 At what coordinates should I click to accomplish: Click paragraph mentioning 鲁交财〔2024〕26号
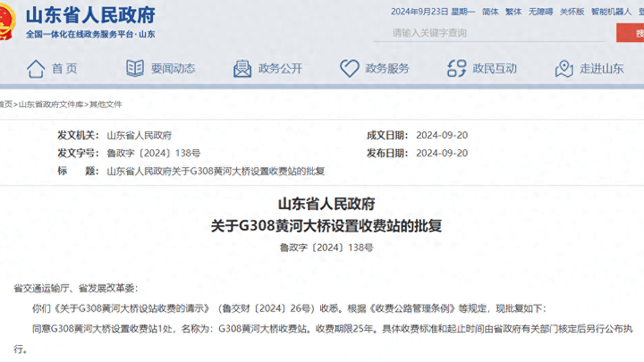click(x=289, y=308)
